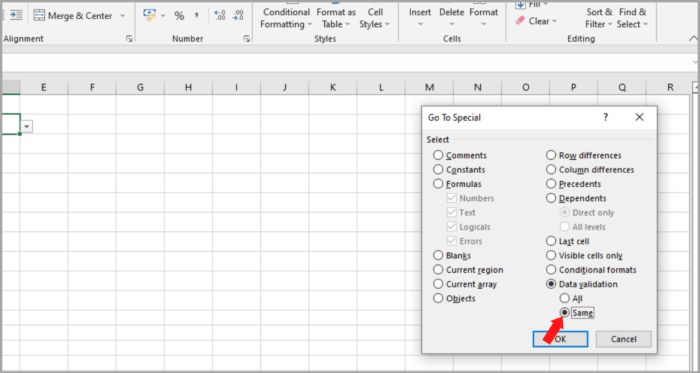
Task: Click the vertical scrollbar up arrow
Action: click(696, 87)
